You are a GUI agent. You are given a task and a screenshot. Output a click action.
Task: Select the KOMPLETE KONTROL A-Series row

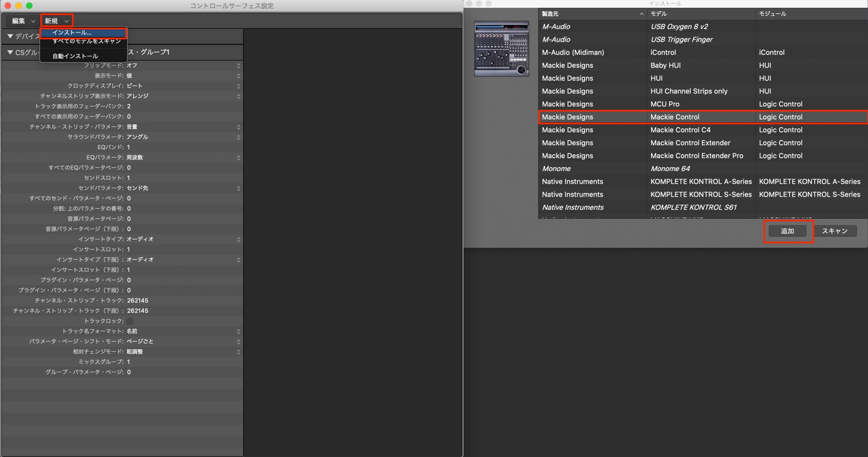point(703,182)
